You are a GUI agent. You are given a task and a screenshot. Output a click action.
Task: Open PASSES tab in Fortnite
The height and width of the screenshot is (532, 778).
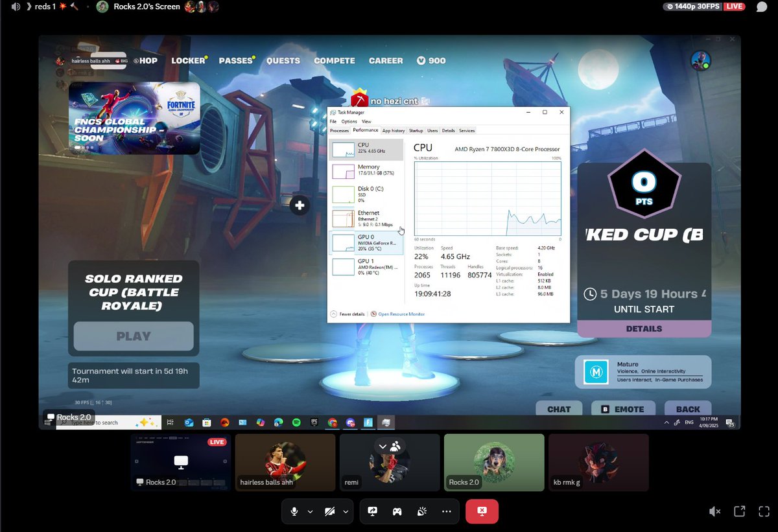[x=236, y=60]
